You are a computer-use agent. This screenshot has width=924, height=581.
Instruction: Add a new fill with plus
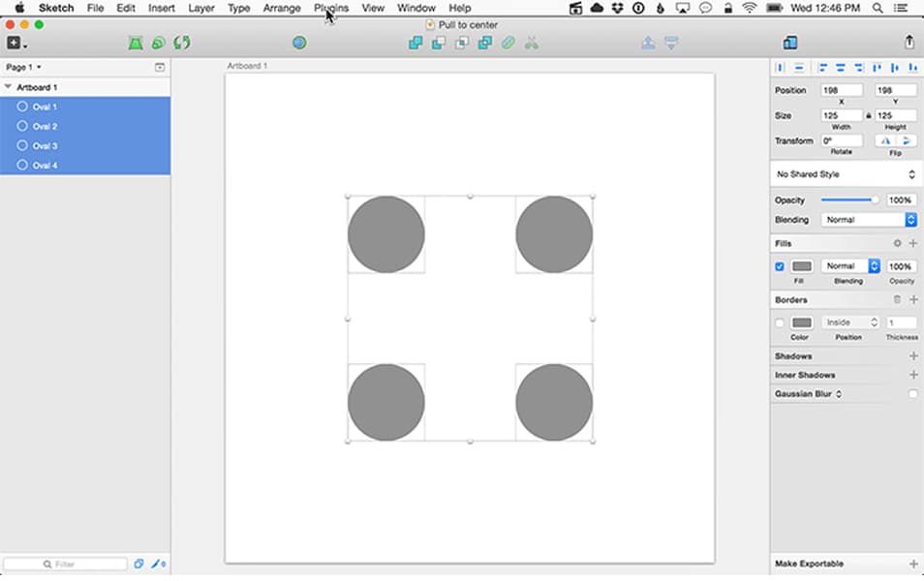pyautogui.click(x=912, y=243)
